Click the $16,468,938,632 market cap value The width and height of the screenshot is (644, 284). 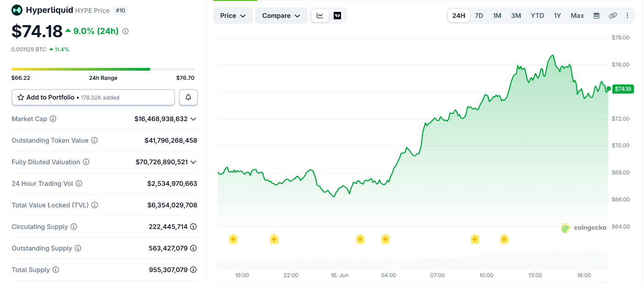pyautogui.click(x=161, y=119)
